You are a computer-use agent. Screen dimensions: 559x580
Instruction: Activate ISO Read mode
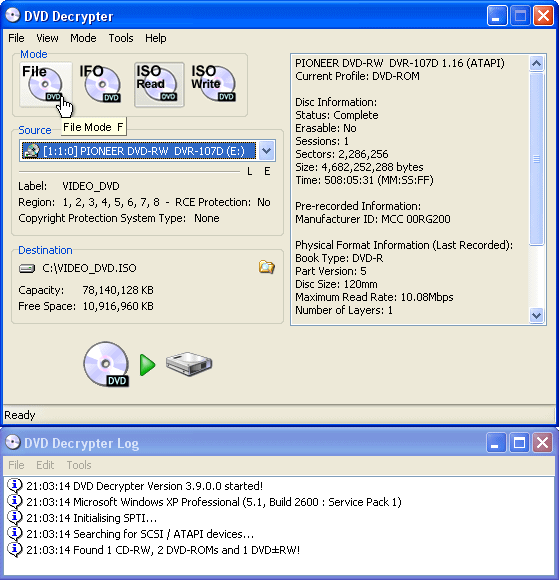click(x=159, y=84)
